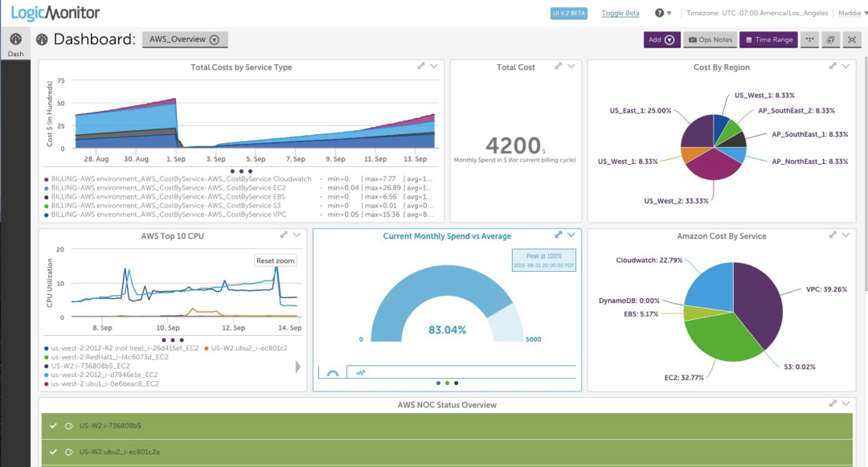Open the help question mark icon
Viewport: 868px width, 467px height.
click(x=660, y=13)
